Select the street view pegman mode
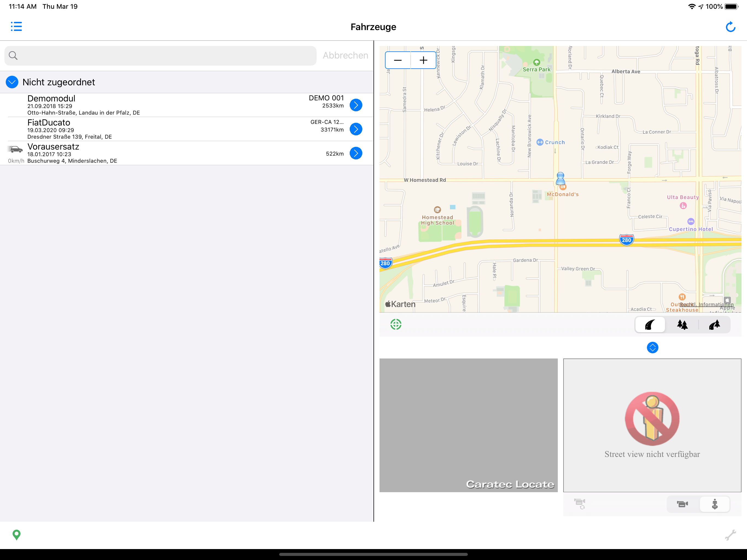Viewport: 747px width, 560px height. 714,504
